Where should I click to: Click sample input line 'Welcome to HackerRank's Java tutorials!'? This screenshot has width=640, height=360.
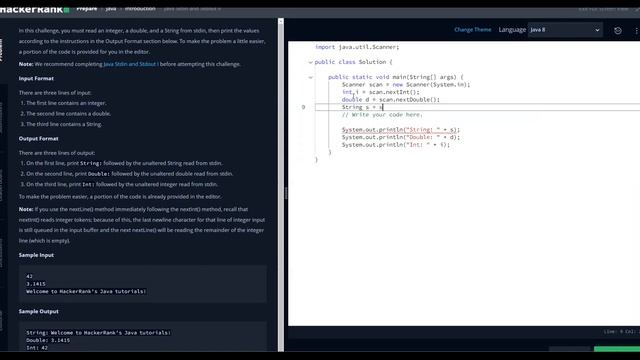click(86, 291)
